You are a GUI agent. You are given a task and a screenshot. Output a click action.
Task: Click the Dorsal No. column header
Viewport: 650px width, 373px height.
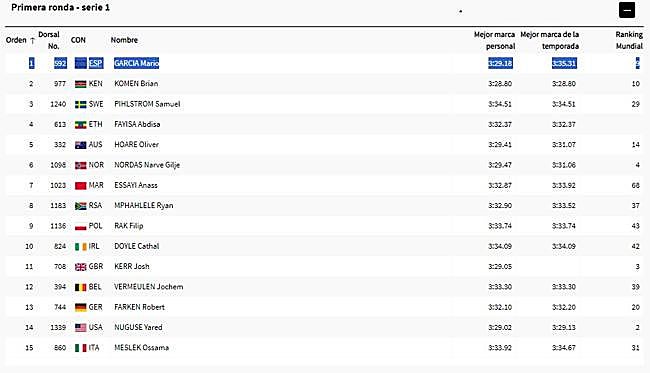[49, 40]
